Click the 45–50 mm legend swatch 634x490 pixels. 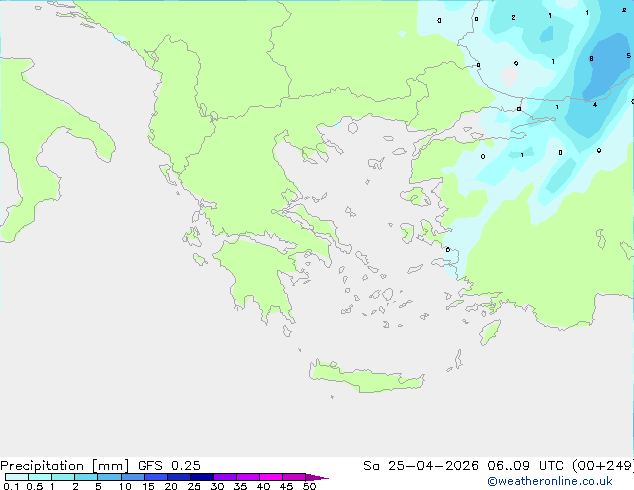(294, 477)
